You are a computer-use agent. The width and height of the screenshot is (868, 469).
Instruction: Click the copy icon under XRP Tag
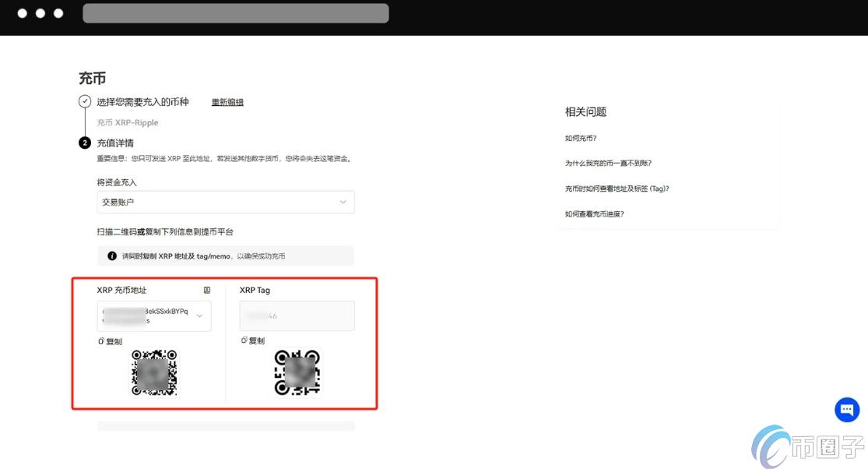pyautogui.click(x=243, y=340)
